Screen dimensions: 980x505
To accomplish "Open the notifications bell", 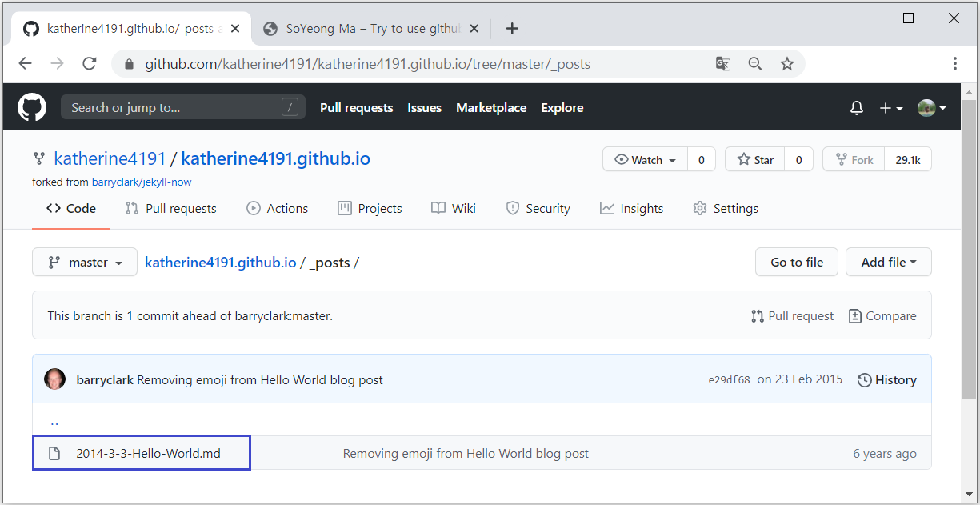I will click(857, 108).
